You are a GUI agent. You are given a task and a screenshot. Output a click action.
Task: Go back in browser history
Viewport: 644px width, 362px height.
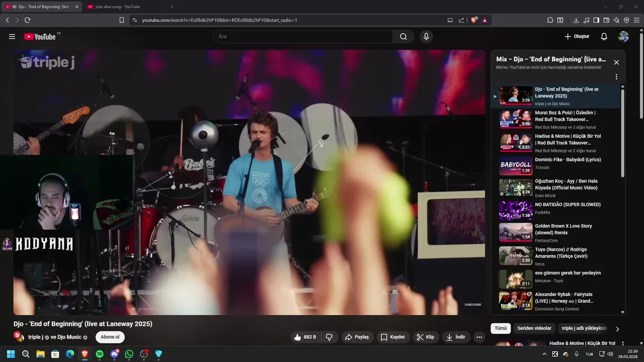pyautogui.click(x=7, y=20)
